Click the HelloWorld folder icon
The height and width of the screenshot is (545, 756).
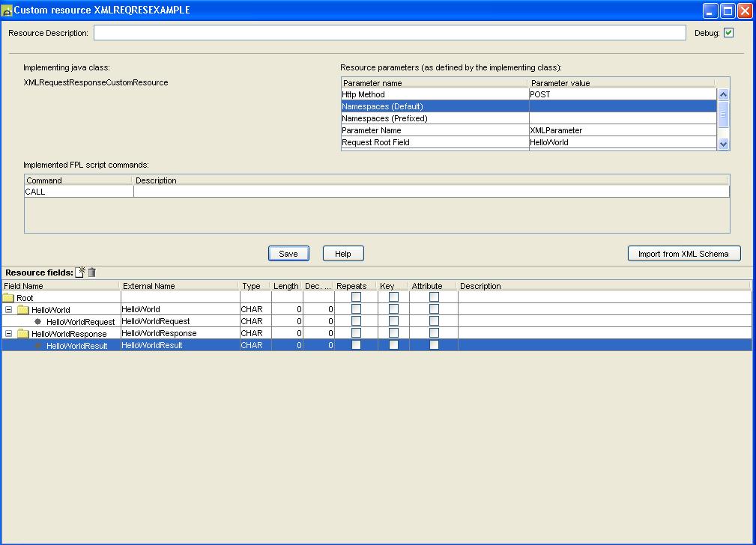[23, 310]
